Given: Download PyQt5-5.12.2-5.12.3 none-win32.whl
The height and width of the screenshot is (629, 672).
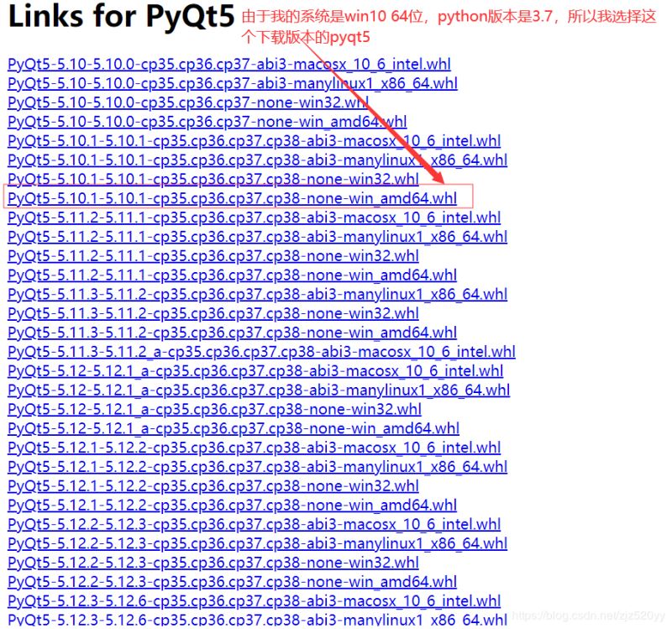Looking at the screenshot, I should [x=213, y=563].
